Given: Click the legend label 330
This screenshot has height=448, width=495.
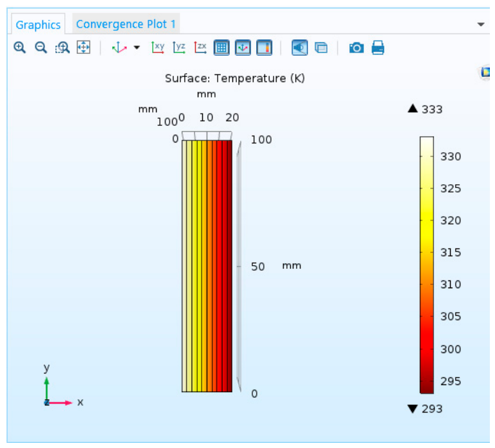Looking at the screenshot, I should pyautogui.click(x=451, y=157).
